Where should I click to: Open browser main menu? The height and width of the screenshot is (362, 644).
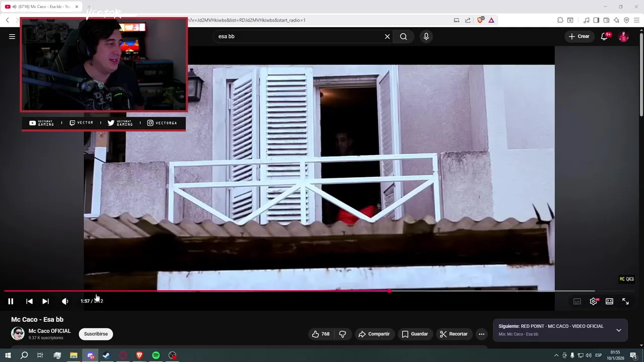(x=637, y=20)
